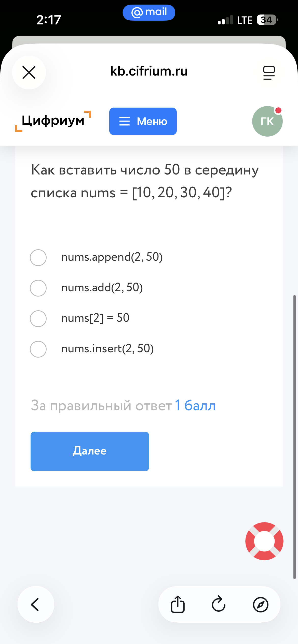Tap the share icon in bottom toolbar

coord(178,604)
